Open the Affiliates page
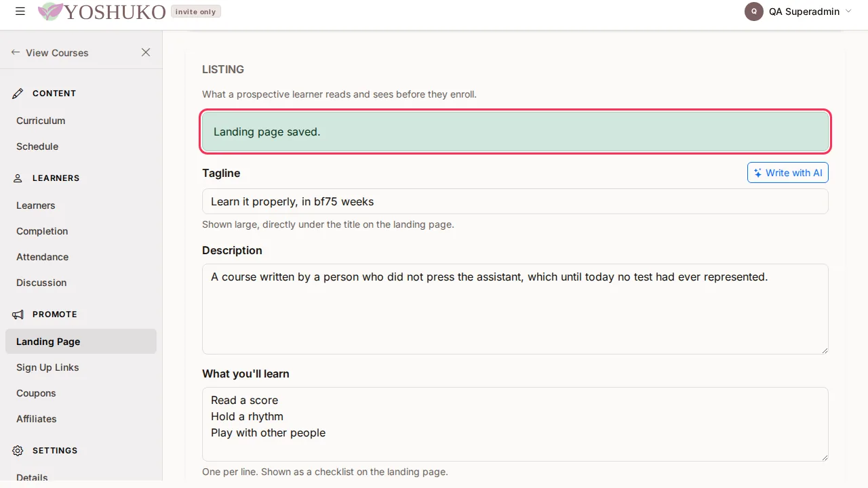The width and height of the screenshot is (868, 488). coord(37,419)
